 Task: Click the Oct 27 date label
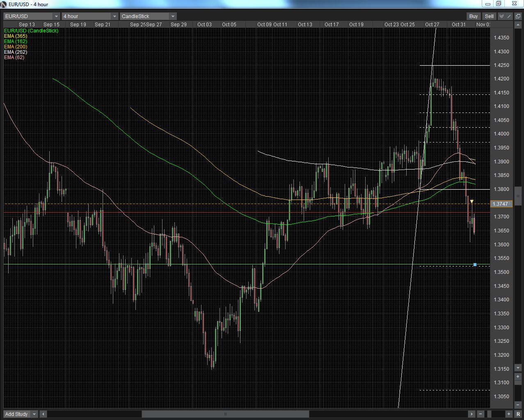point(432,25)
